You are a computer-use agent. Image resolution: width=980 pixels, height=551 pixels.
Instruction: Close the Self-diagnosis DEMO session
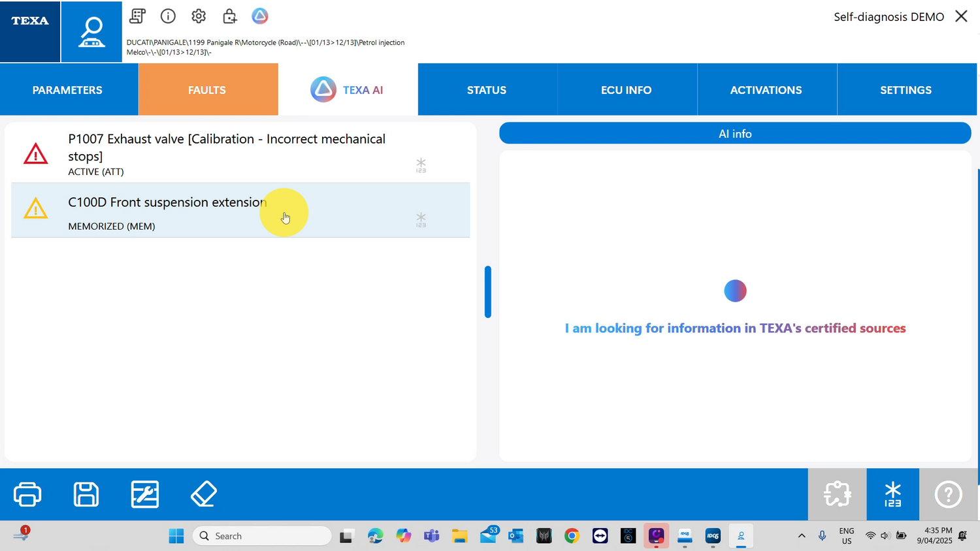click(961, 16)
